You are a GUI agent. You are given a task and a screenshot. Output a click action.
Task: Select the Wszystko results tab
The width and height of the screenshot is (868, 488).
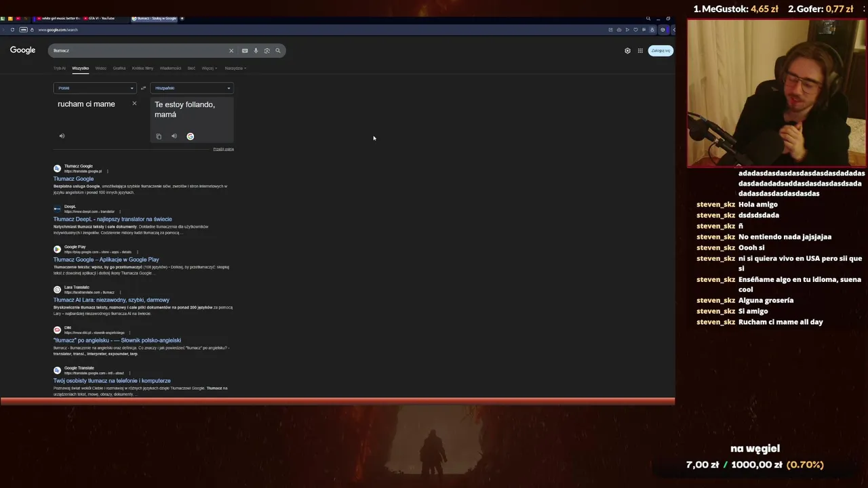pyautogui.click(x=81, y=68)
